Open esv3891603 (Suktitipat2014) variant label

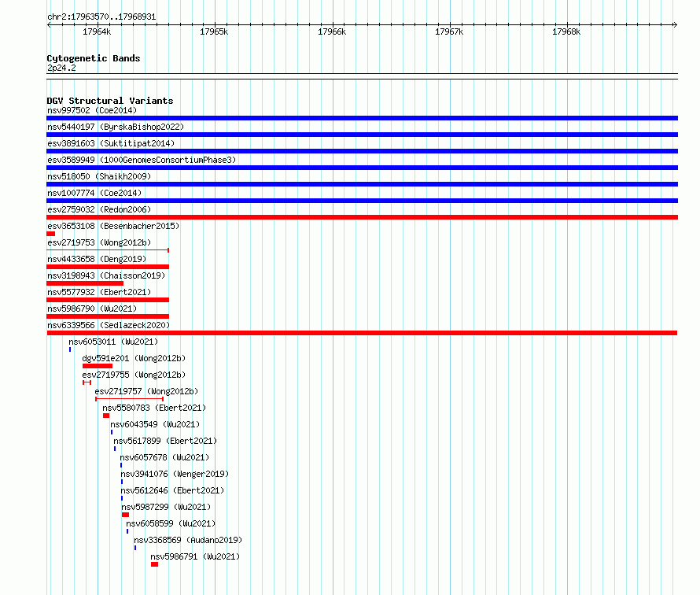pos(111,143)
